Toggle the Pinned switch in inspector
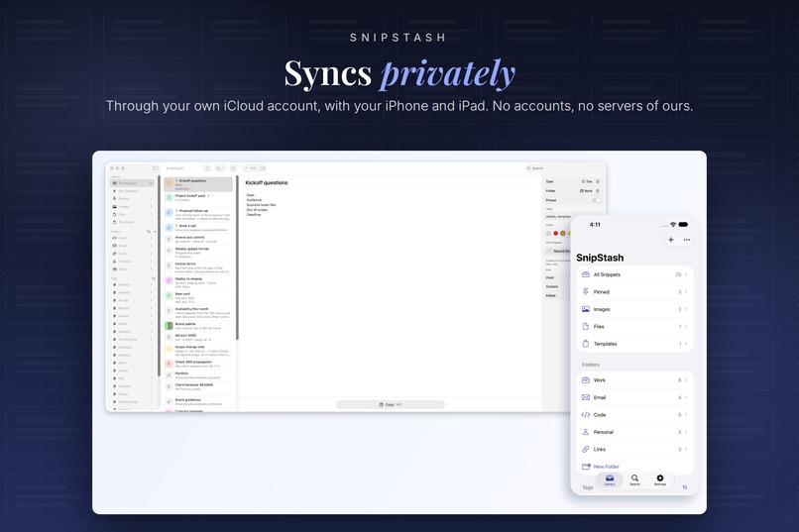The image size is (799, 532). point(596,200)
